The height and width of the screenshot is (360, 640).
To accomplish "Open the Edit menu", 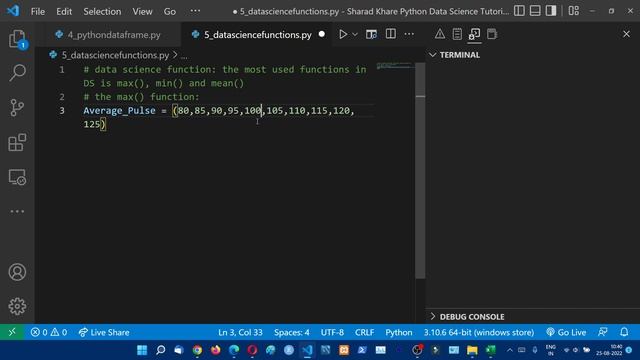I will tap(64, 11).
